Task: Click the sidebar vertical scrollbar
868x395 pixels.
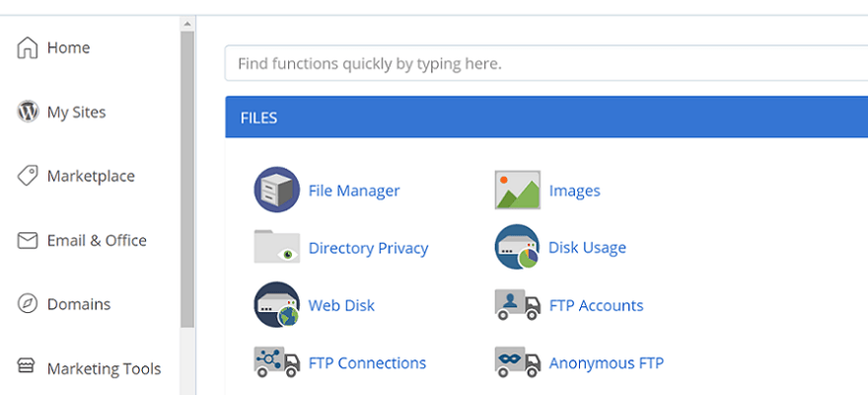Action: [187, 178]
